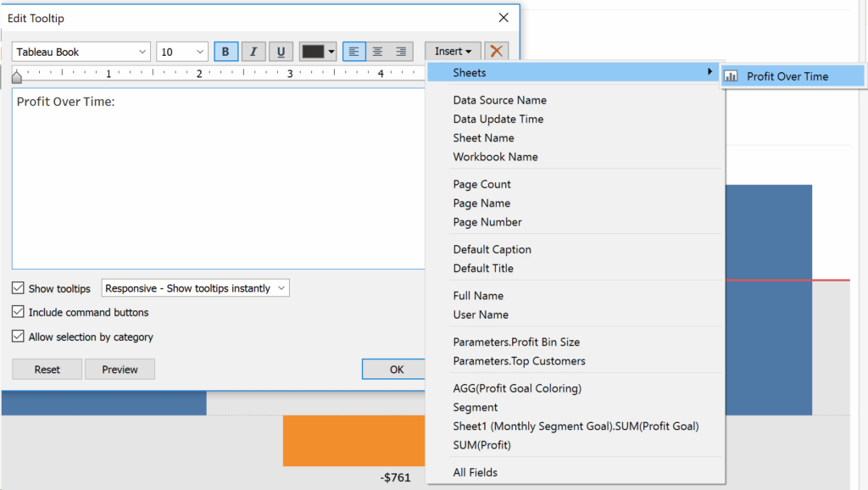Uncheck Include command buttons
Viewport: 868px width, 490px height.
(18, 312)
